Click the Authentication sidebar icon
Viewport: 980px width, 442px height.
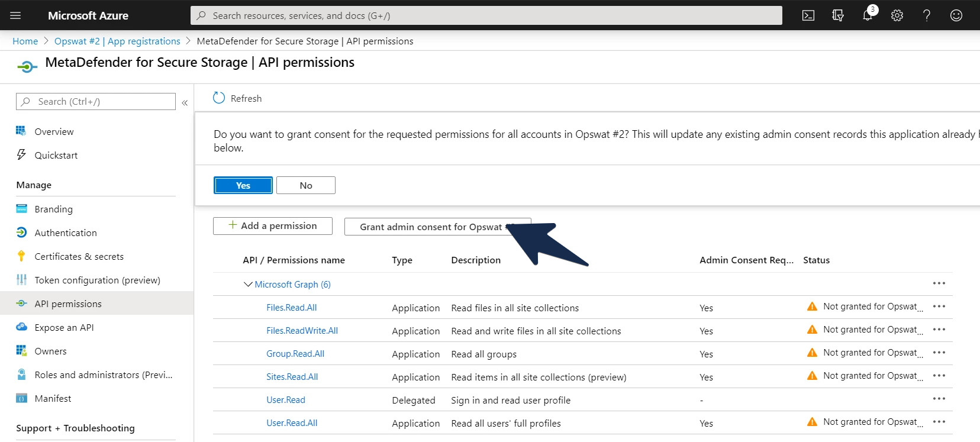21,232
